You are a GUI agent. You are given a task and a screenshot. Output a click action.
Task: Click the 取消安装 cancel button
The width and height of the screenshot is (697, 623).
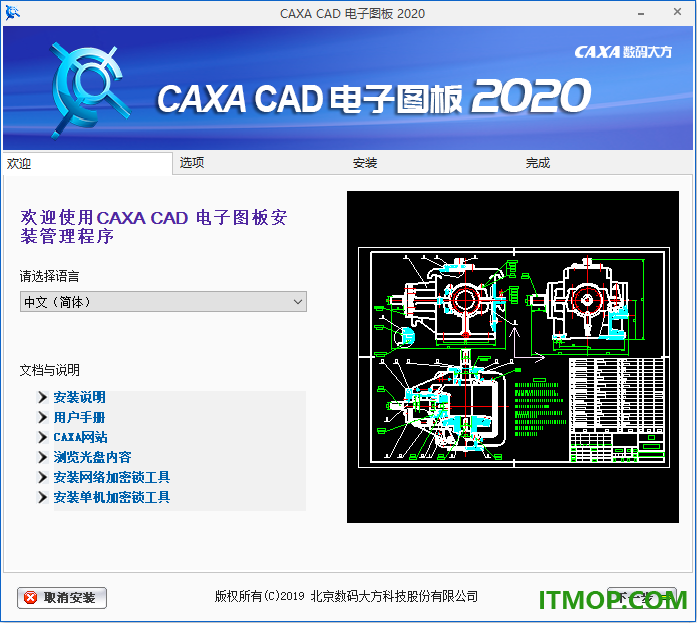62,598
